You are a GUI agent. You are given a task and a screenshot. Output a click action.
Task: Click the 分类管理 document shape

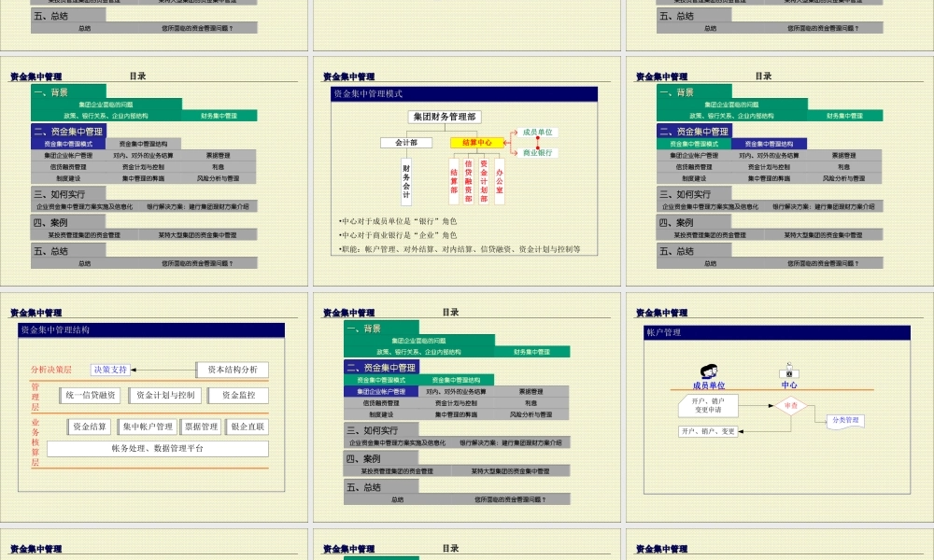pos(846,420)
